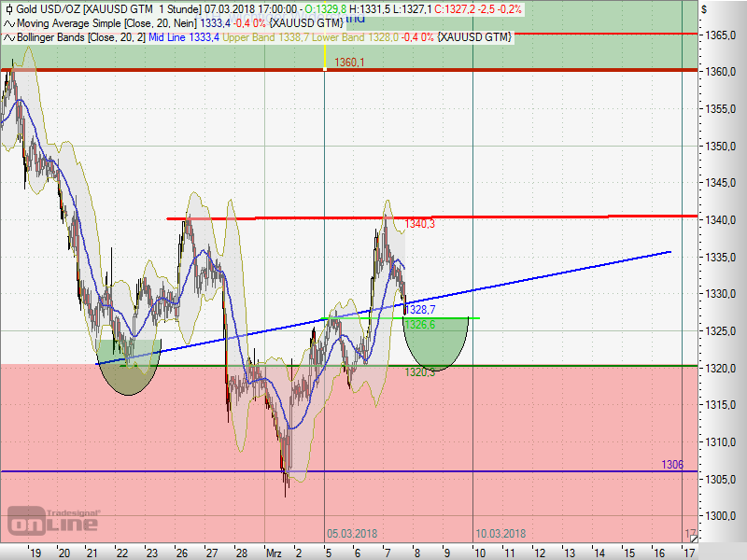Screen dimensions: 747x560
Task: Click the candlestick icon beside Gold USD/OZ
Action: pyautogui.click(x=8, y=8)
